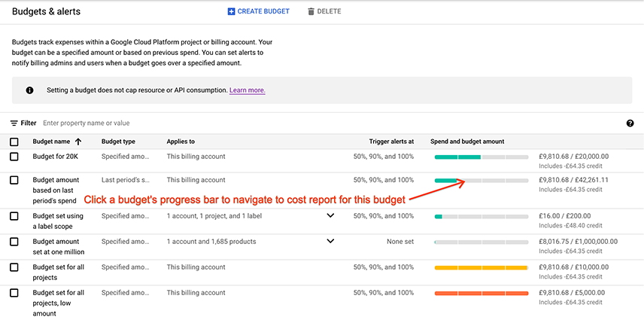Screen dimensions: 644x320
Task: Tick the 'Budget amount set at one million' checkbox
Action: coord(14,242)
